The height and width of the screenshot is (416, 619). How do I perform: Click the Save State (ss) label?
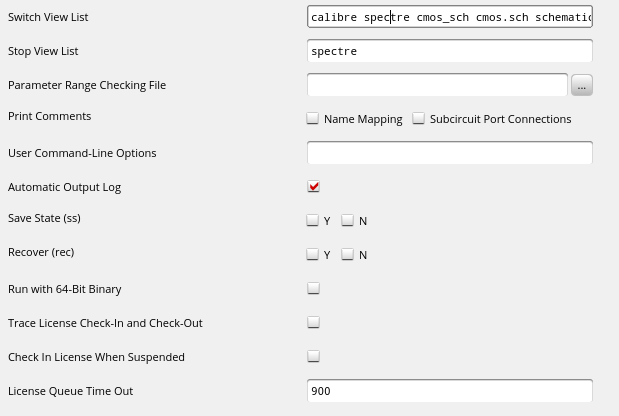point(44,218)
